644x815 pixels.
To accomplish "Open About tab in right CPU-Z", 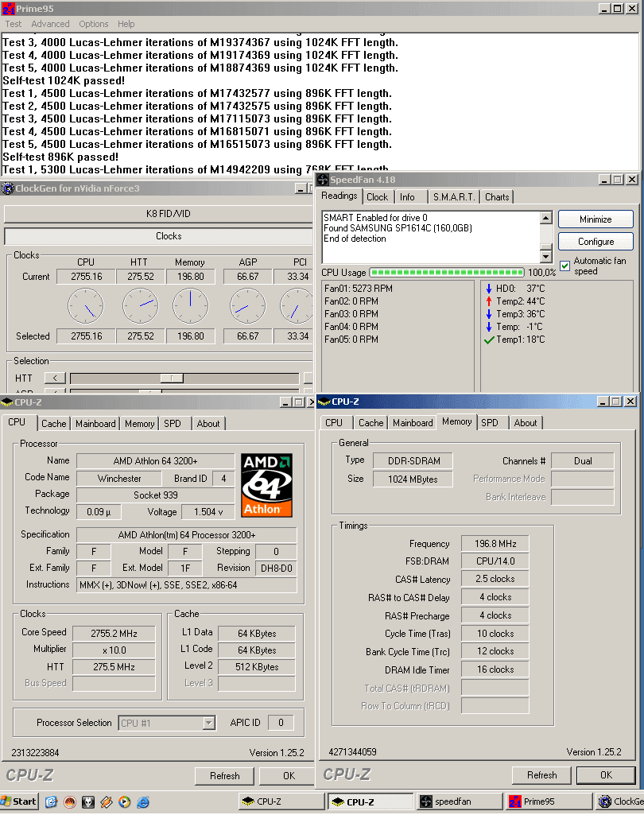I will 526,423.
